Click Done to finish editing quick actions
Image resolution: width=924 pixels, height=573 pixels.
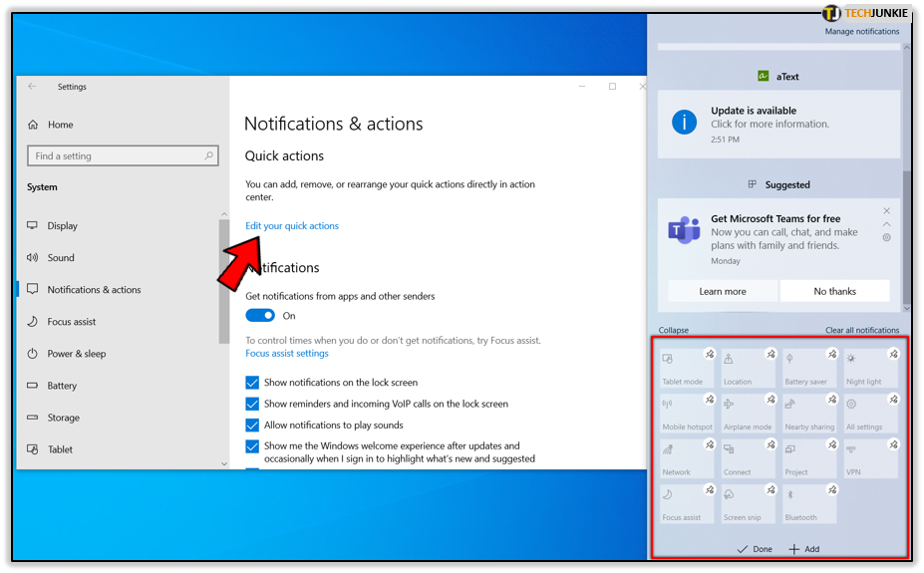click(x=755, y=549)
